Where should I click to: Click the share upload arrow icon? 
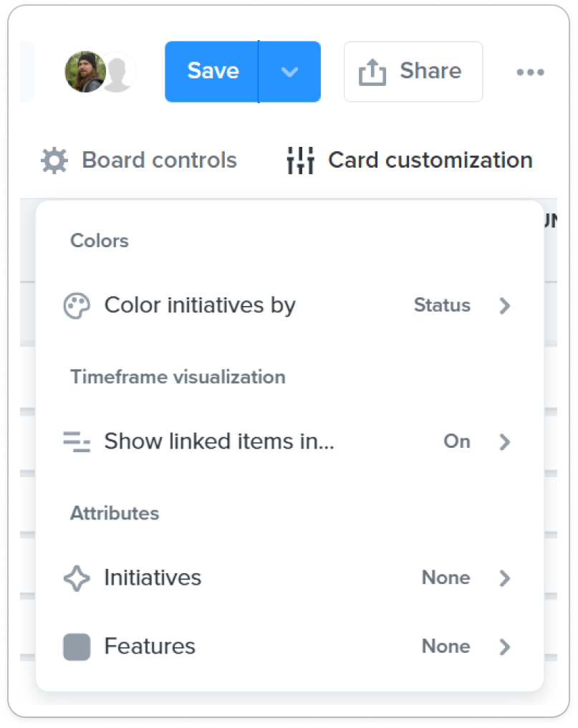pos(372,72)
